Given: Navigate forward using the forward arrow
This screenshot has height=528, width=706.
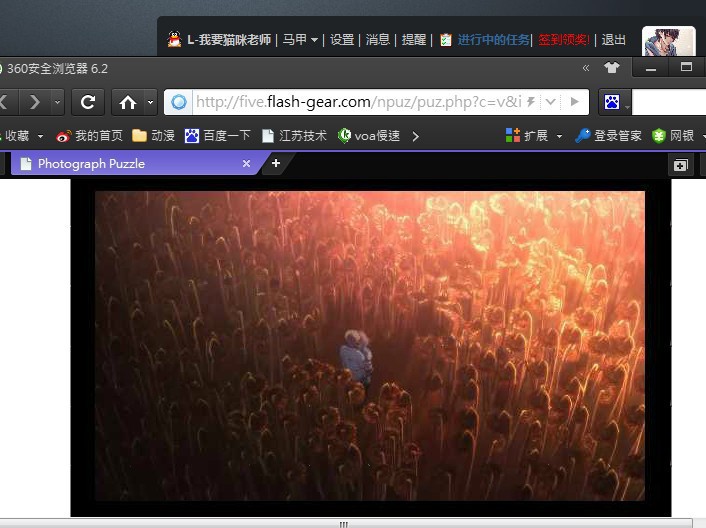Looking at the screenshot, I should click(34, 102).
